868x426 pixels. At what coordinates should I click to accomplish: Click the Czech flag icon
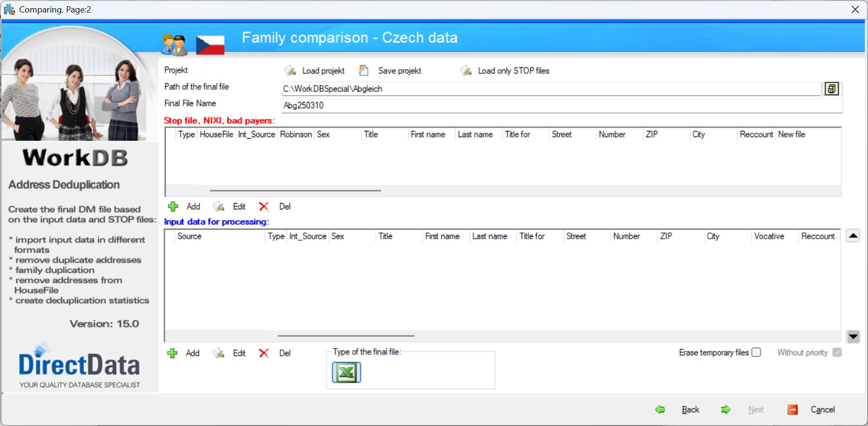coord(210,45)
